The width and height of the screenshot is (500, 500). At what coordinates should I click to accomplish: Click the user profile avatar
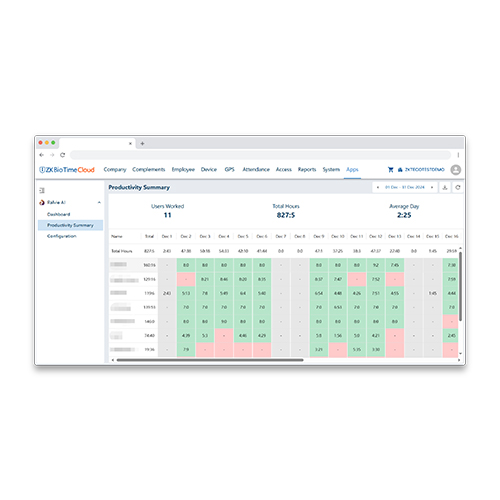(456, 170)
